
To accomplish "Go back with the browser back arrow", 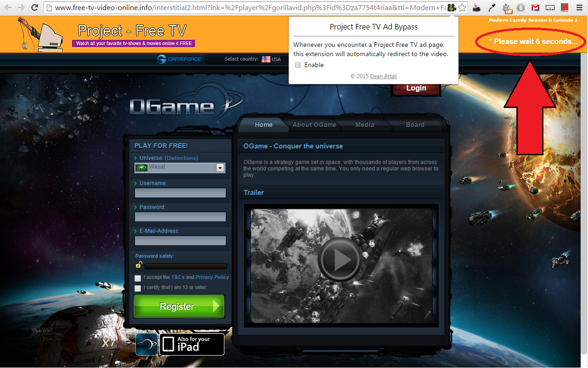I will point(8,8).
